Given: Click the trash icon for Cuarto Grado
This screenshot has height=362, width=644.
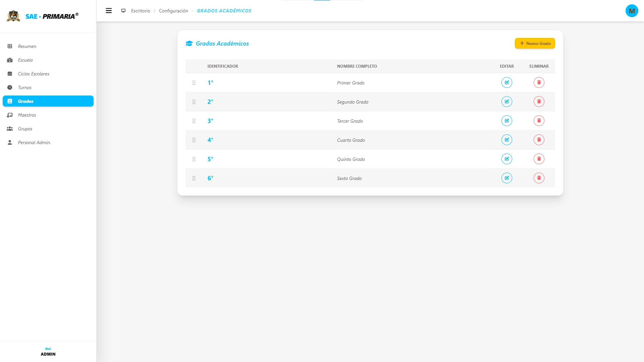Looking at the screenshot, I should 539,140.
